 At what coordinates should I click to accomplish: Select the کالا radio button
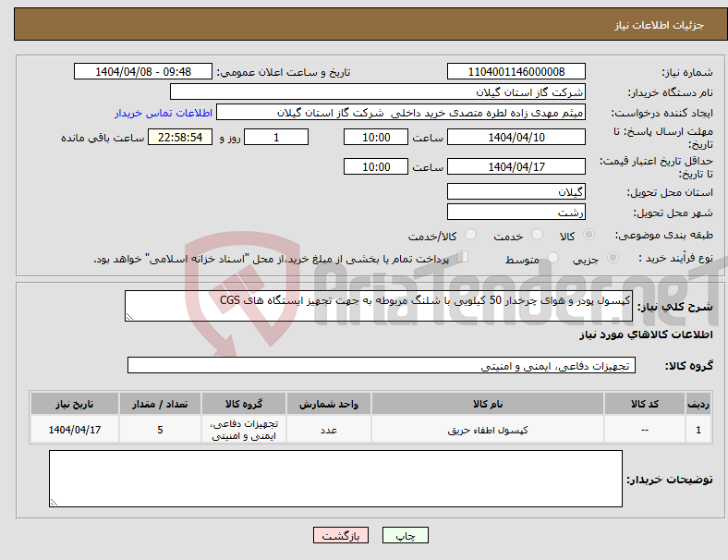pos(588,235)
